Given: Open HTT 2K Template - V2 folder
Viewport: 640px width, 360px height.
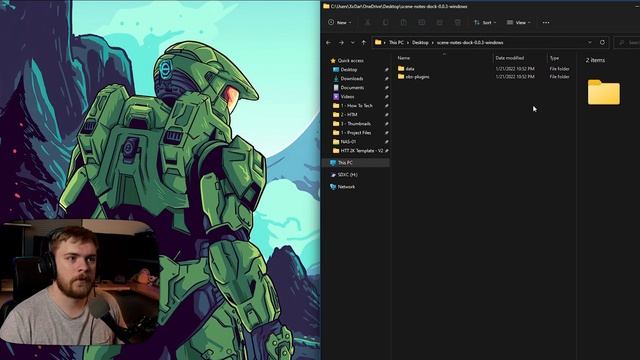Looking at the screenshot, I should pos(358,151).
